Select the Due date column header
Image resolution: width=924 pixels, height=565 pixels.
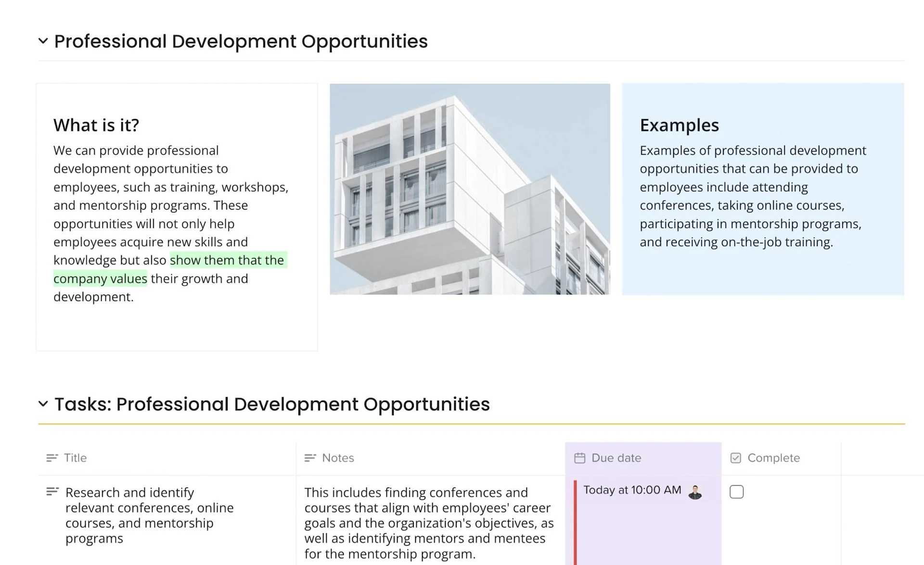[616, 458]
